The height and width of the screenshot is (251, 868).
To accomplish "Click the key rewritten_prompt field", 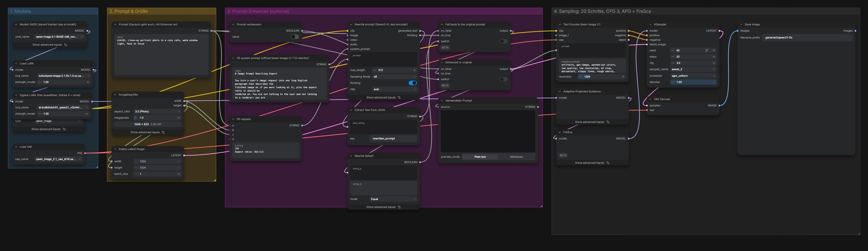I will click(x=393, y=138).
